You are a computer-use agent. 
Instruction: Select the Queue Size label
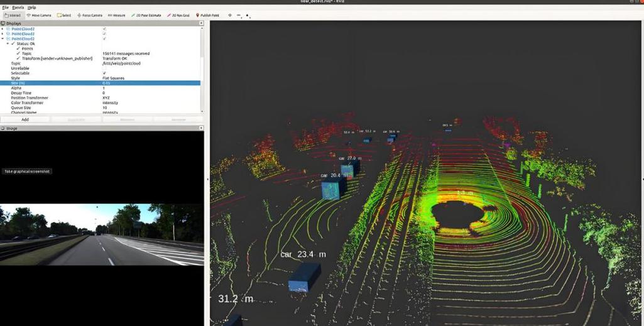click(x=21, y=107)
